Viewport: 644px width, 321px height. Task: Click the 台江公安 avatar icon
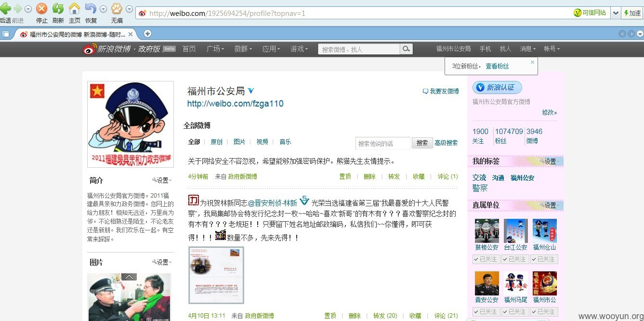pos(516,231)
